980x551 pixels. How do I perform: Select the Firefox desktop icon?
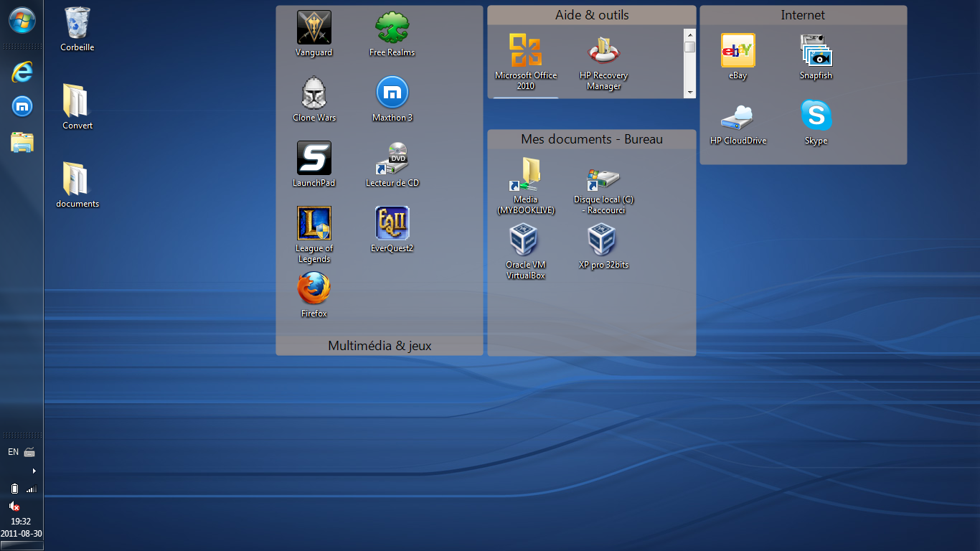point(314,295)
